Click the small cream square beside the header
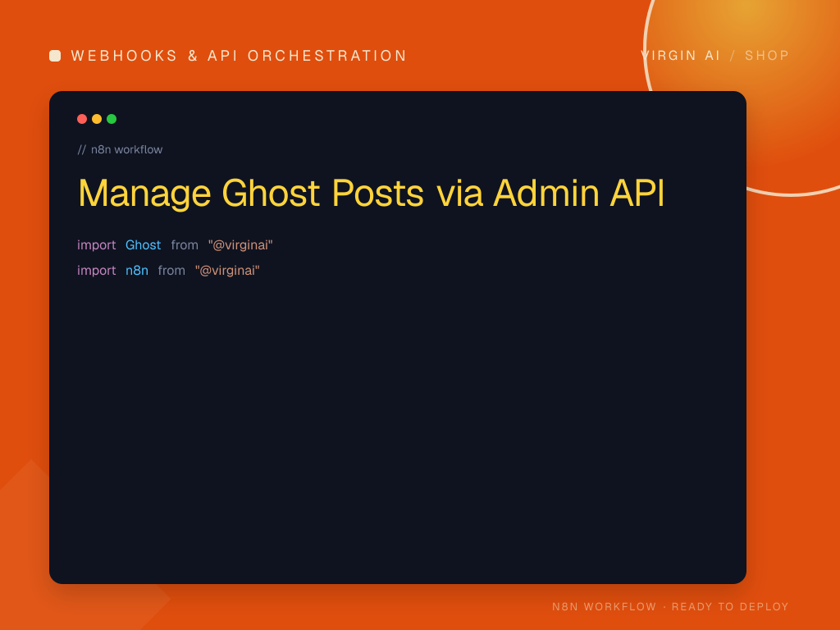This screenshot has height=630, width=840. [55, 56]
